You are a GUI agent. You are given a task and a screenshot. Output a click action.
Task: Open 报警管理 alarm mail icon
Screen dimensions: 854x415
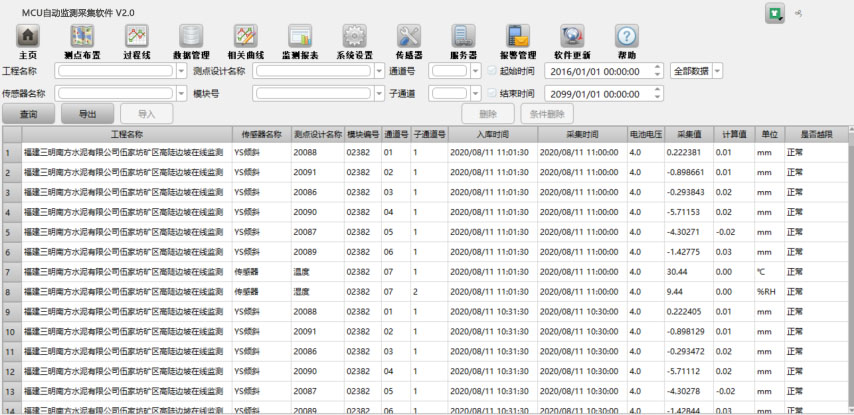click(x=518, y=36)
